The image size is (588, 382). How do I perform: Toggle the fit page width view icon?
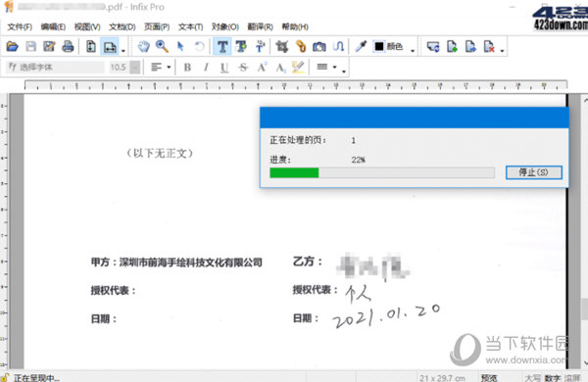pyautogui.click(x=110, y=46)
